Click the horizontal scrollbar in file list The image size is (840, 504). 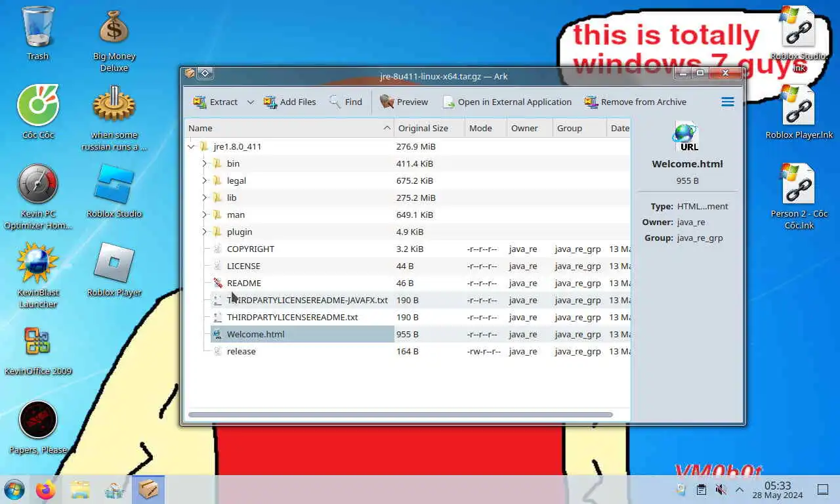(400, 415)
